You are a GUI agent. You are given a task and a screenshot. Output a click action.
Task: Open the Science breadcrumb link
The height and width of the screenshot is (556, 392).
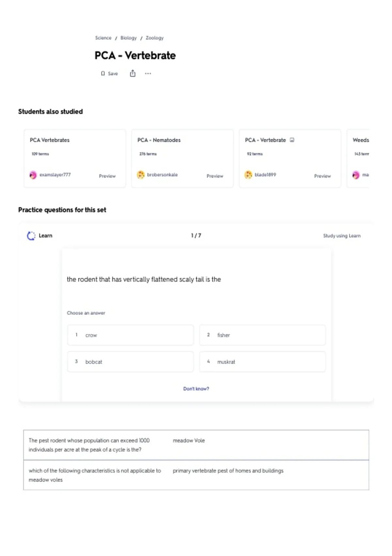tap(103, 38)
